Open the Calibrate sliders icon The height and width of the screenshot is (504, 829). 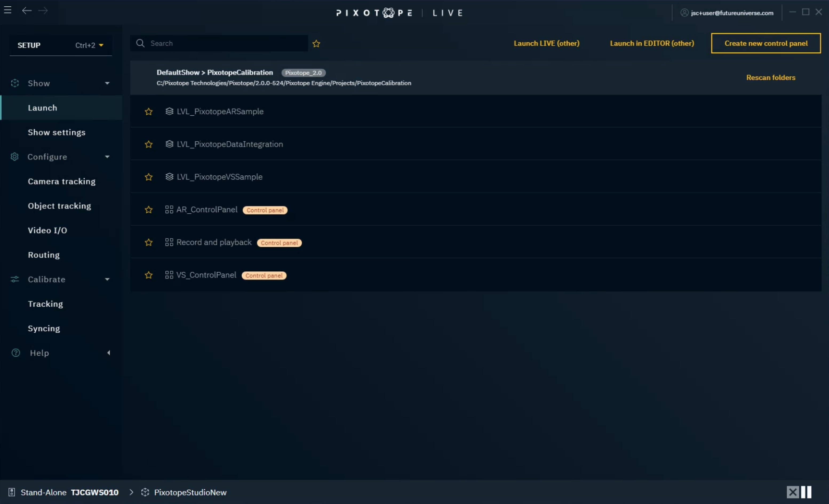coord(14,279)
